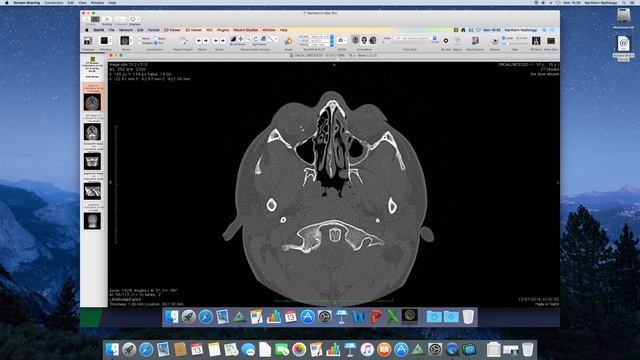Select Full annotations radio button
640x360 pixels.
coord(156,43)
